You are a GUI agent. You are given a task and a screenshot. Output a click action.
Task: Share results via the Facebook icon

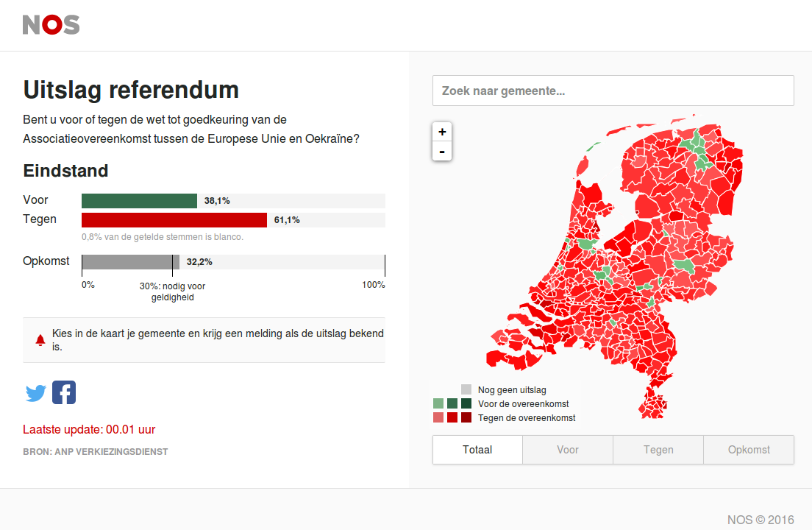64,392
